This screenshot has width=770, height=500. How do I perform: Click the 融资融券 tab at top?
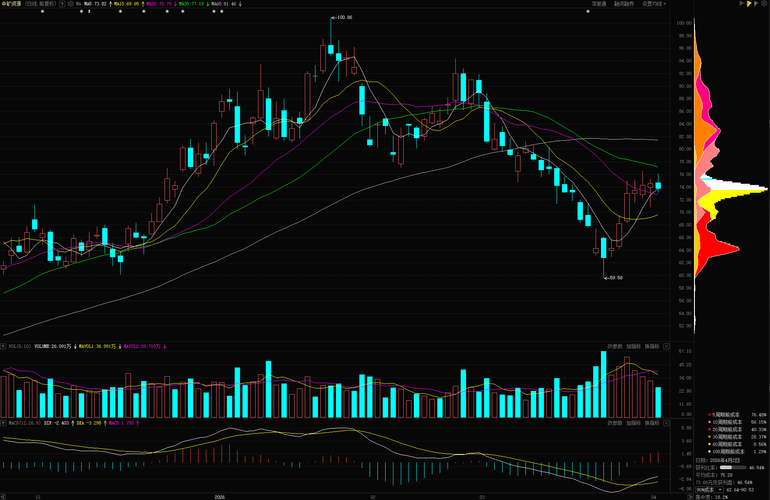[624, 3]
